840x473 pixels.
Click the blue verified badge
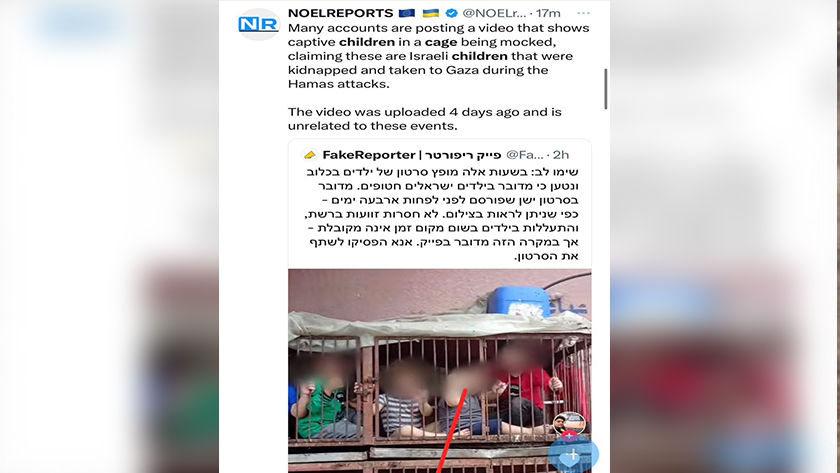[452, 13]
